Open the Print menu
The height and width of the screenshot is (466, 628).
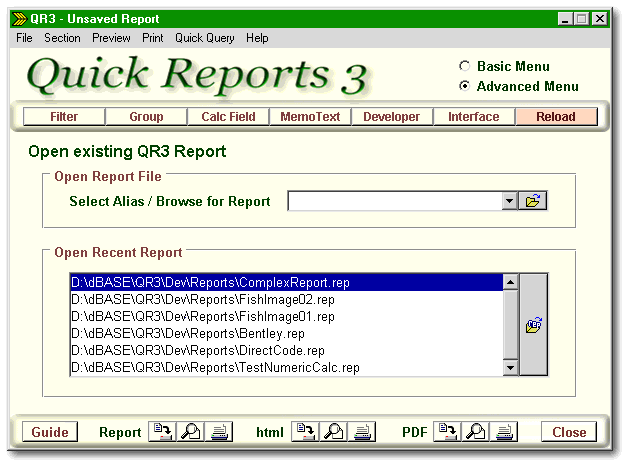153,38
